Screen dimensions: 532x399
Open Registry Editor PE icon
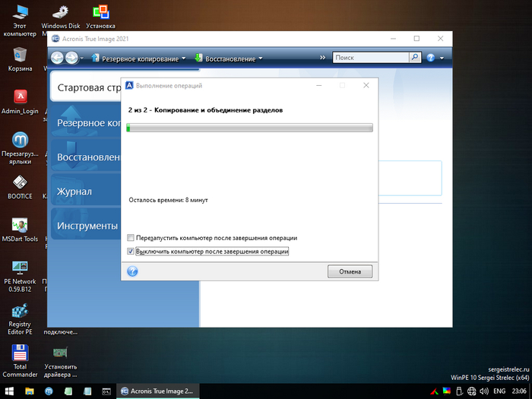[x=20, y=319]
